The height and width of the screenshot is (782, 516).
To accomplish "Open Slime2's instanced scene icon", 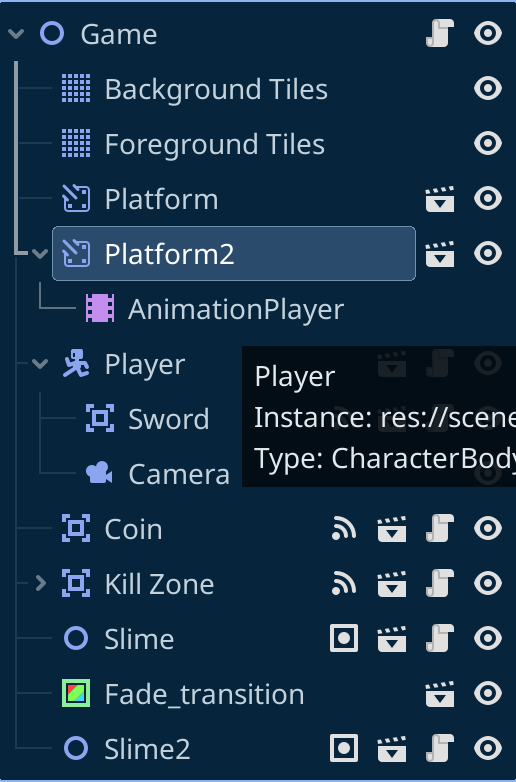I will click(392, 749).
